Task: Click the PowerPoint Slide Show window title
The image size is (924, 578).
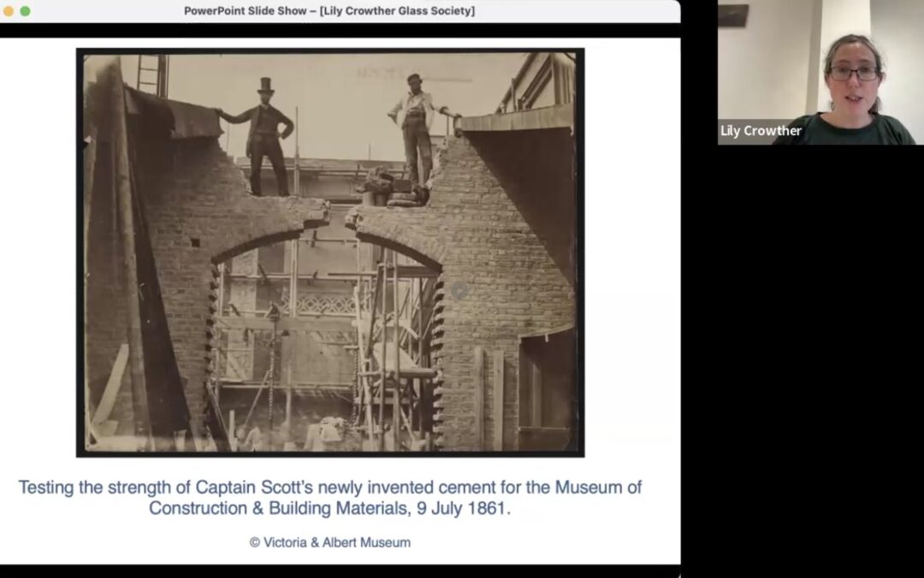Action: tap(329, 11)
